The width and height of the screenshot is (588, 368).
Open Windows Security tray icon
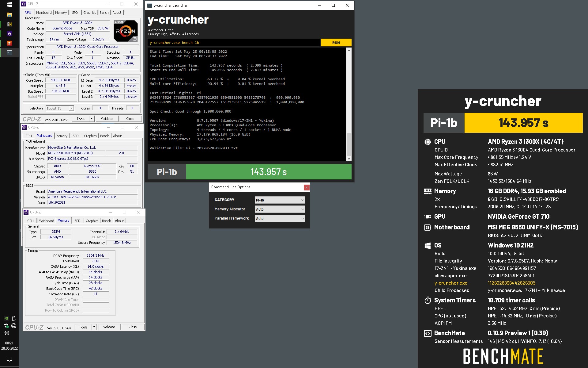pos(6,326)
